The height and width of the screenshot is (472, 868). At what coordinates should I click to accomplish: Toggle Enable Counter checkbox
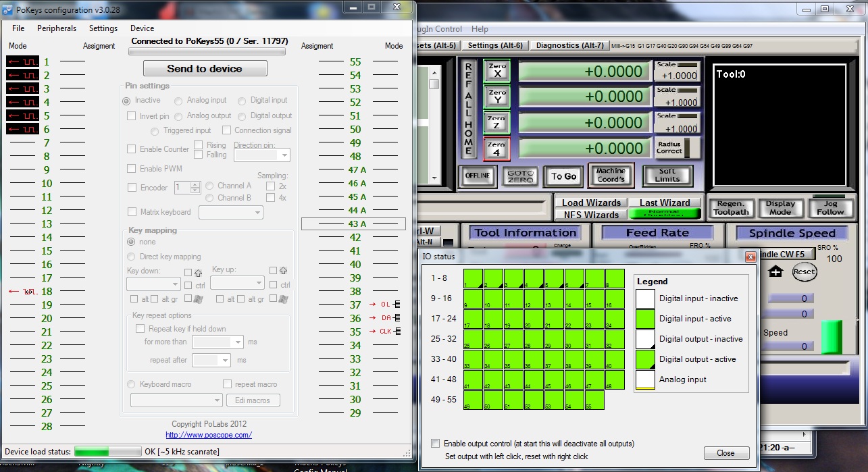[132, 149]
